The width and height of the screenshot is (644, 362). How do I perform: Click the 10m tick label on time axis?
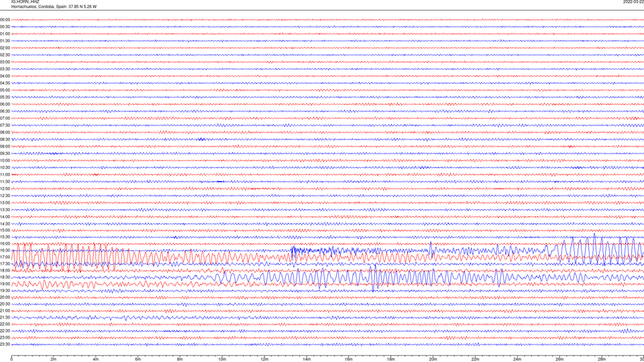pyautogui.click(x=222, y=359)
